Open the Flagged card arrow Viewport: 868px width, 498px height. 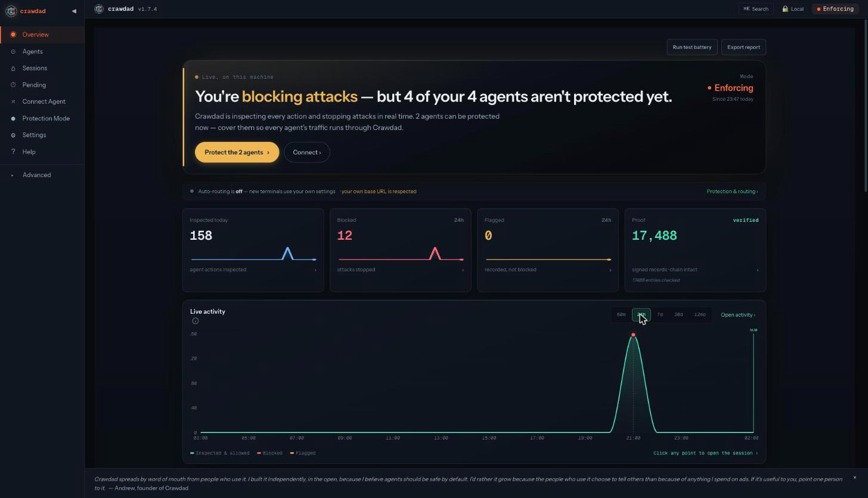[x=610, y=270]
